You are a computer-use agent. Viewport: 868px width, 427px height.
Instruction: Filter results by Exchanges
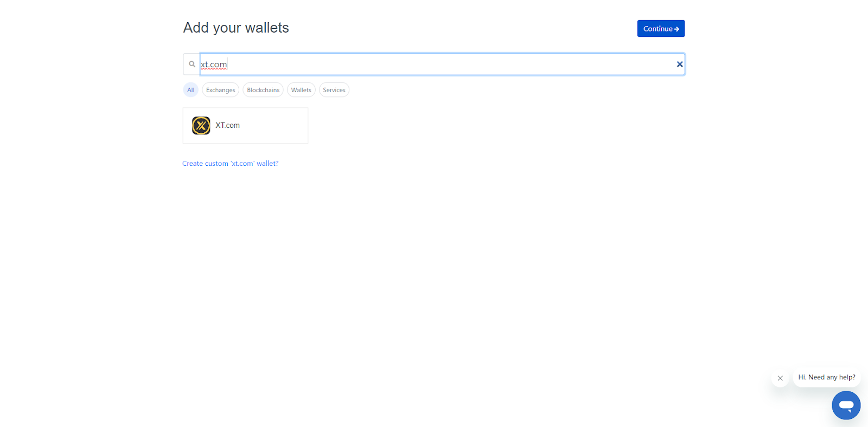click(220, 90)
